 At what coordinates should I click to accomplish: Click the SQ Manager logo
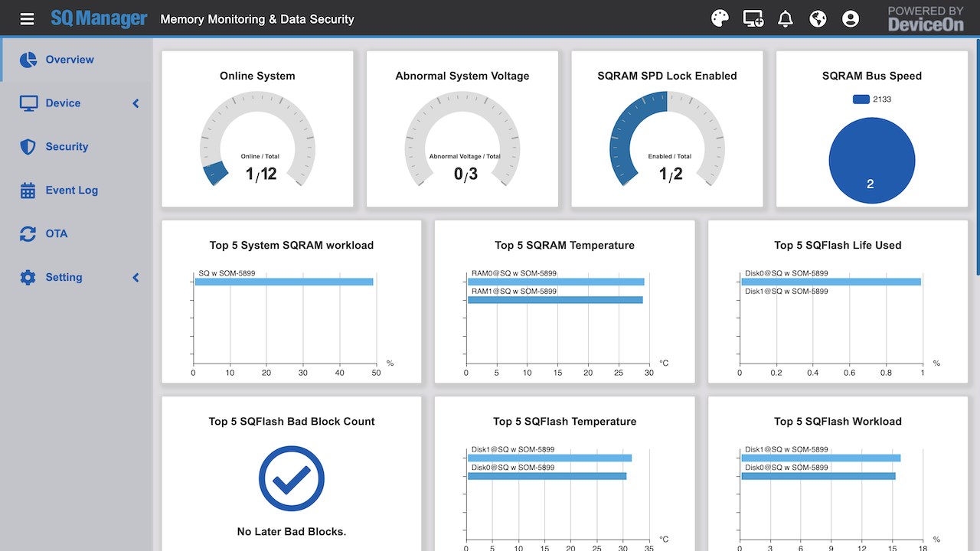[x=99, y=18]
